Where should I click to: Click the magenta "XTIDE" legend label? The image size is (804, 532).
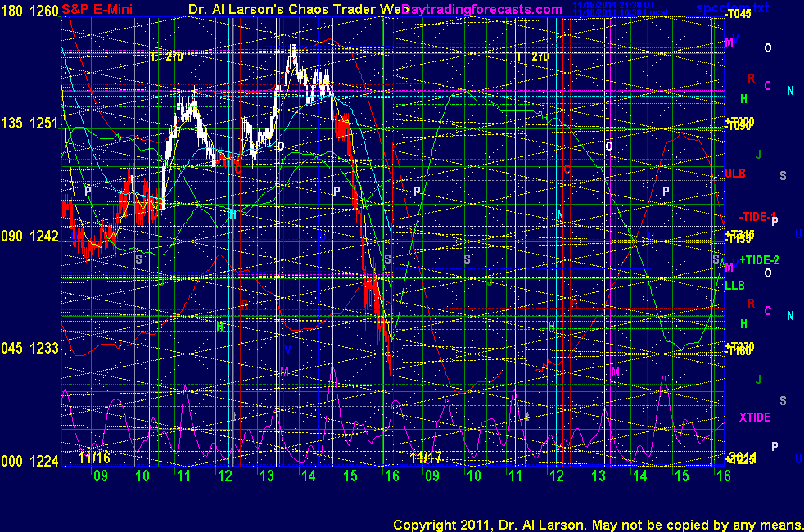tap(755, 417)
